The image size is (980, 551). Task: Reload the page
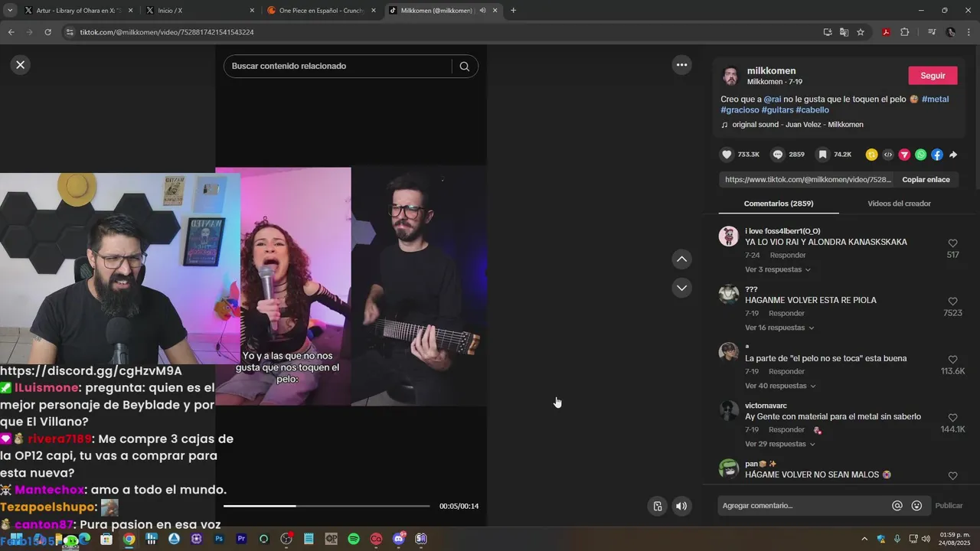pos(47,32)
